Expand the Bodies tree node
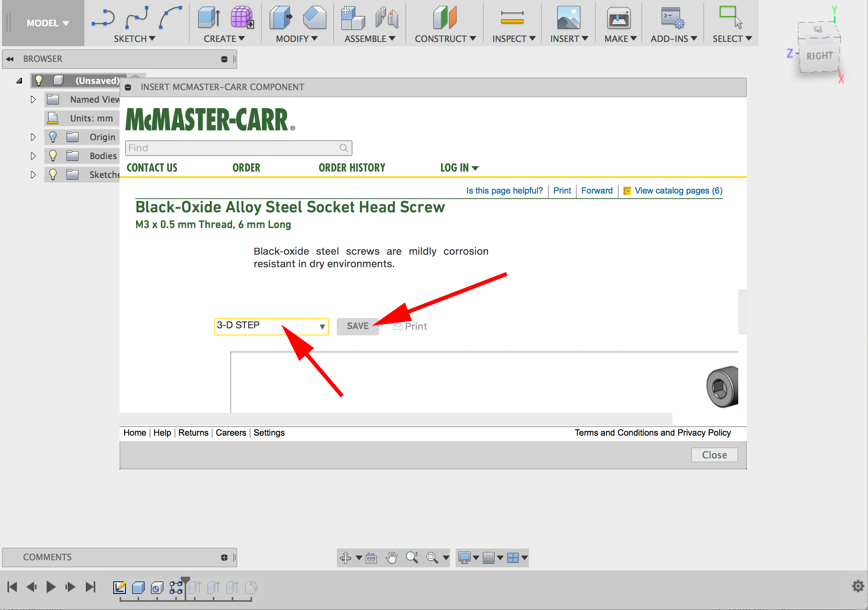Image resolution: width=868 pixels, height=610 pixels. point(33,156)
